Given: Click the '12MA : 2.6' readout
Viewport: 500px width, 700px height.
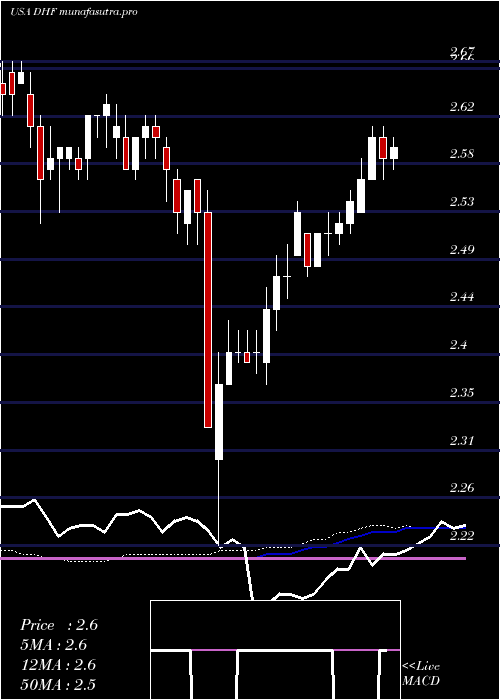Looking at the screenshot, I should click(x=58, y=665).
